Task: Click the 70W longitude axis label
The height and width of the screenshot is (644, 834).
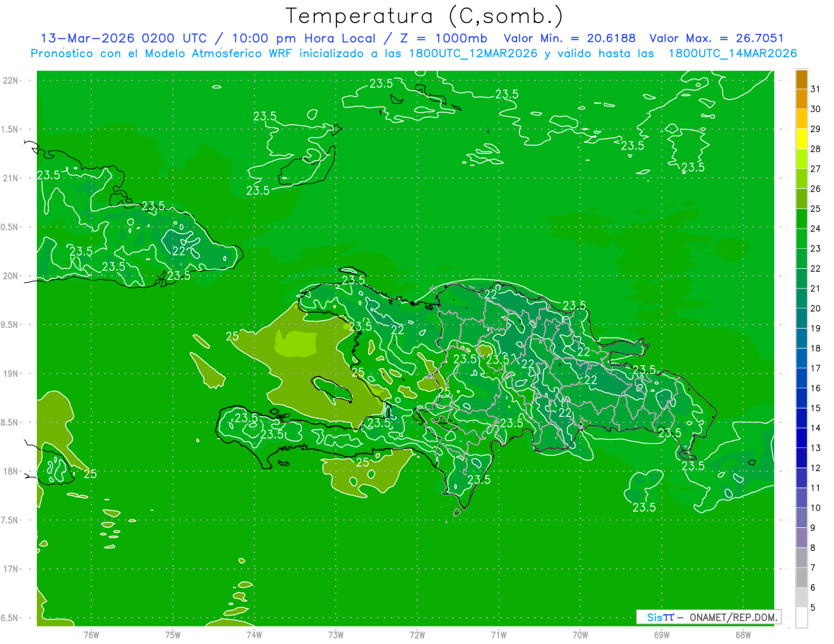Action: 580,635
